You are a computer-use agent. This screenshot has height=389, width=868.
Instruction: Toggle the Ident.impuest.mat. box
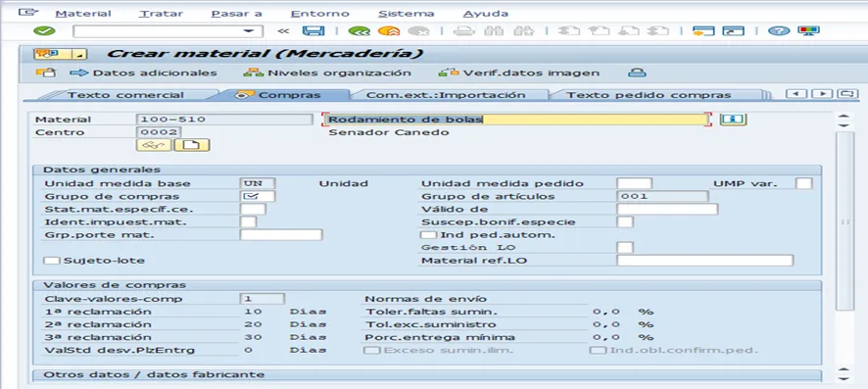pyautogui.click(x=249, y=221)
